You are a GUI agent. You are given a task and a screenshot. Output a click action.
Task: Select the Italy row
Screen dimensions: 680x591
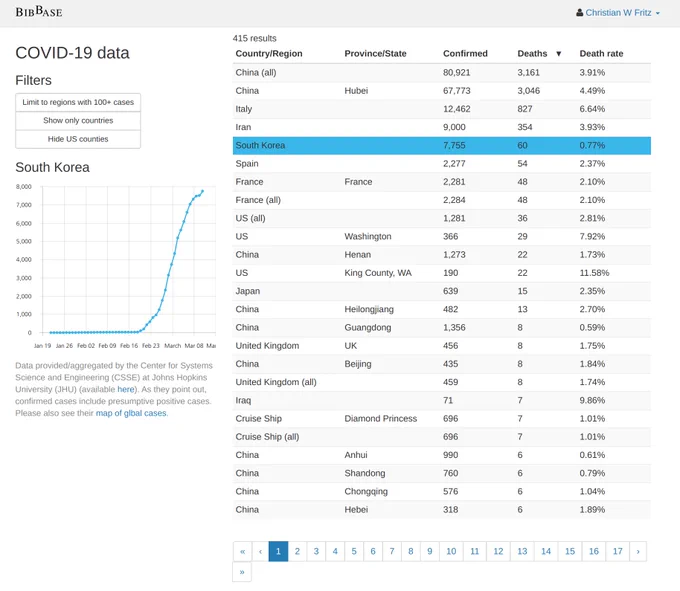[441, 109]
